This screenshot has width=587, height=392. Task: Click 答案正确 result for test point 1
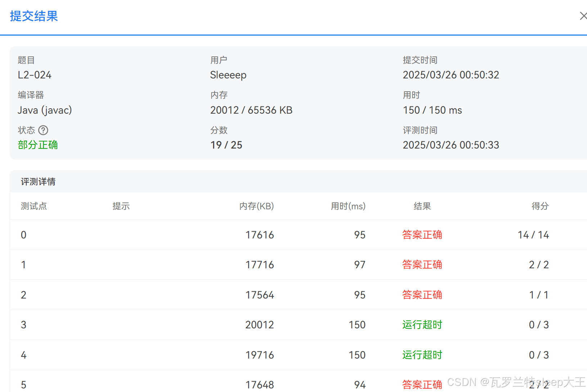coord(422,265)
